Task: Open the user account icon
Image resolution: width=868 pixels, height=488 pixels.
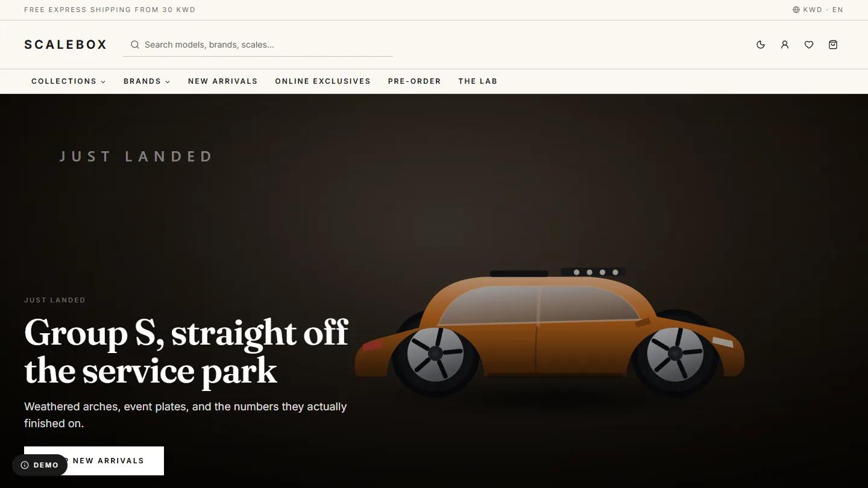Action: click(x=785, y=45)
